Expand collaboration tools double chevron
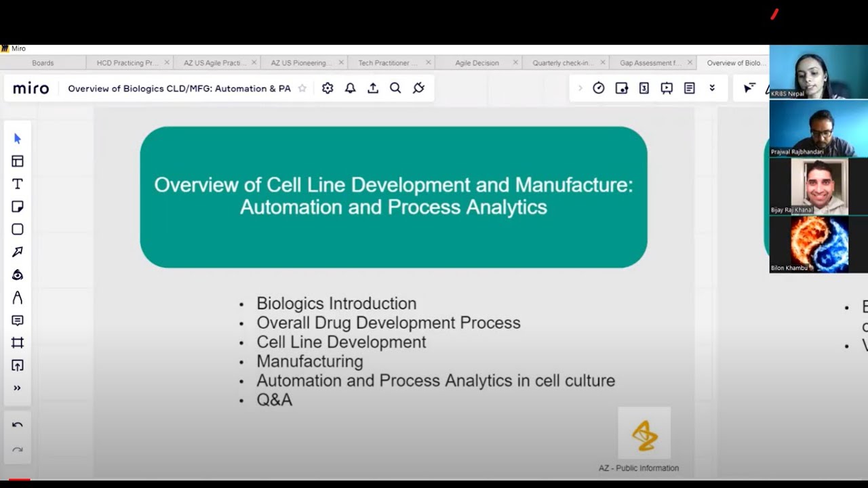This screenshot has width=868, height=488. coord(712,88)
